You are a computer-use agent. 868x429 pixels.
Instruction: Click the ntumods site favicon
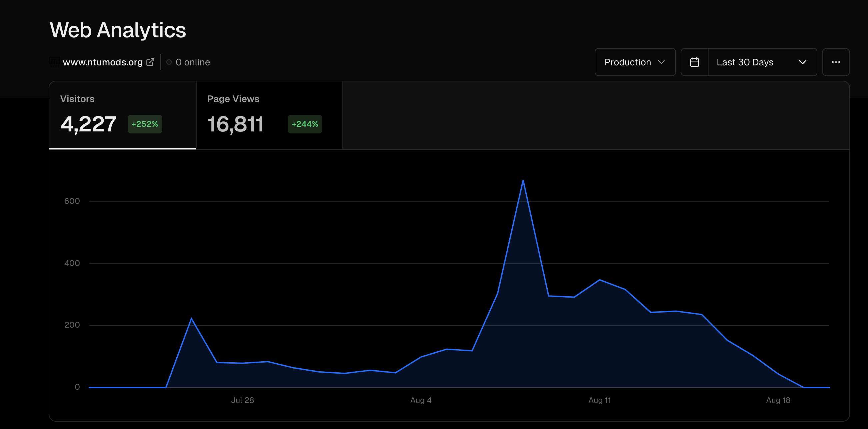[x=54, y=62]
